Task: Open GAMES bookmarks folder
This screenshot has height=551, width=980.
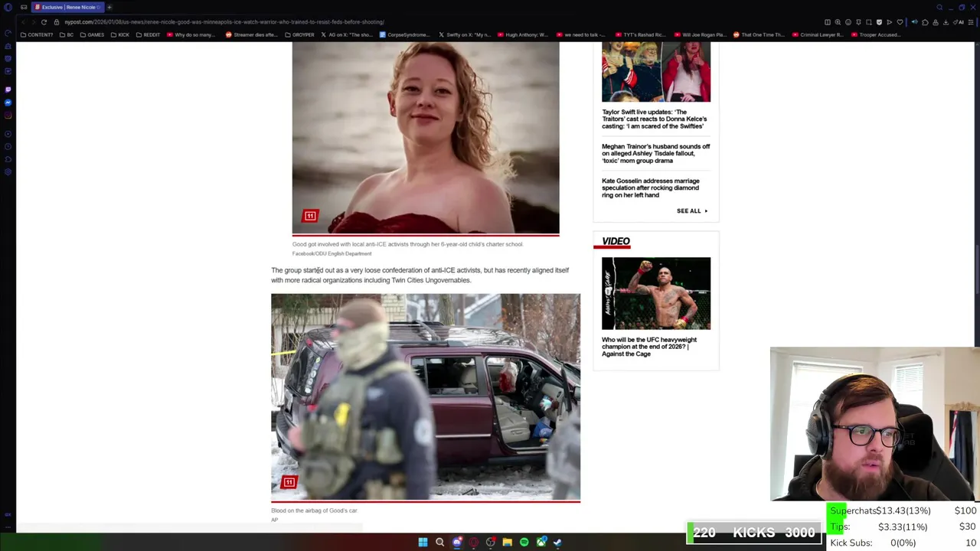Action: point(92,34)
